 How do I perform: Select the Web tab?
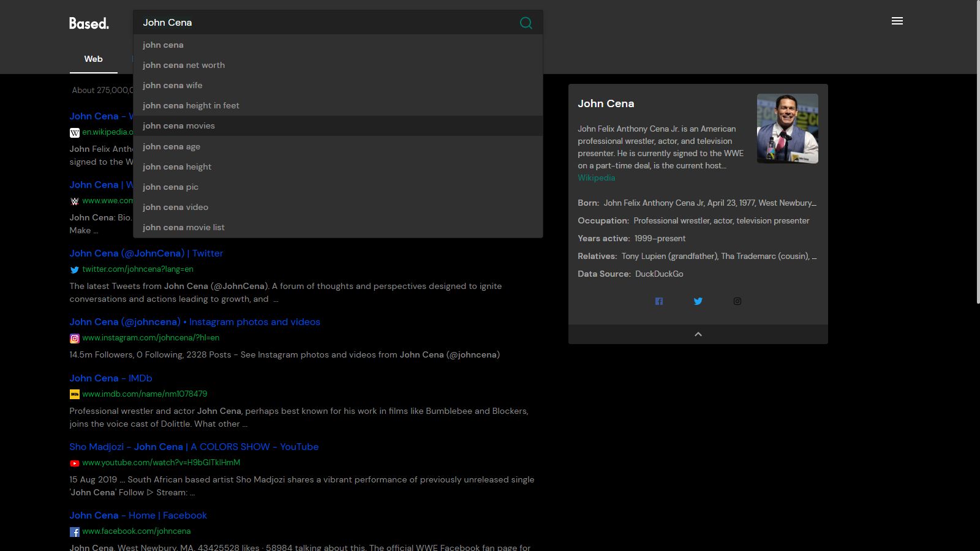(93, 59)
